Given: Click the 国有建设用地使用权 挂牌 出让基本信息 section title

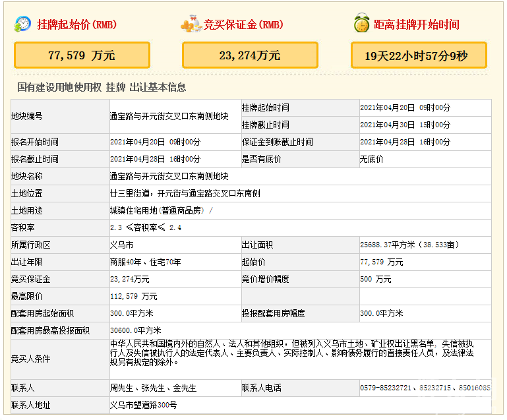Looking at the screenshot, I should 102,87.
